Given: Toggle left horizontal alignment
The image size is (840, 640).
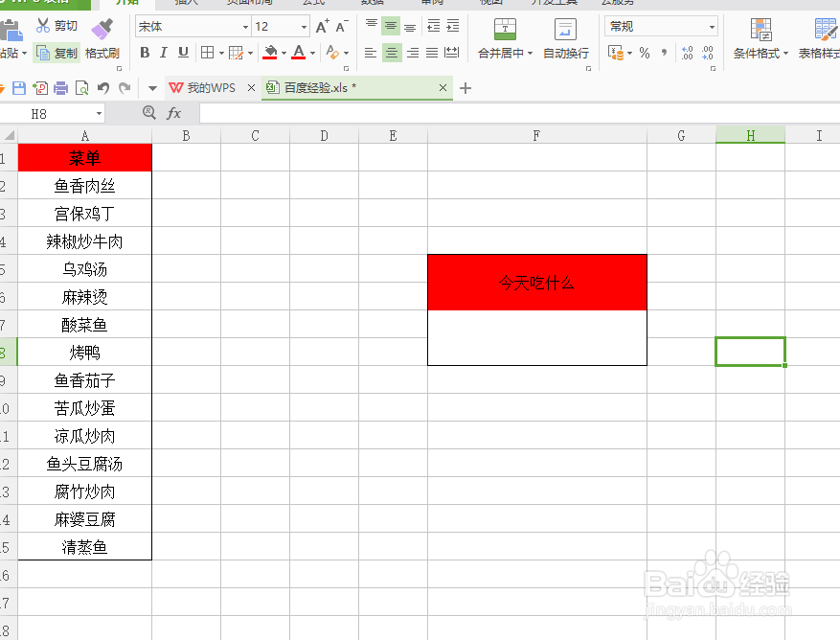Looking at the screenshot, I should (x=371, y=53).
